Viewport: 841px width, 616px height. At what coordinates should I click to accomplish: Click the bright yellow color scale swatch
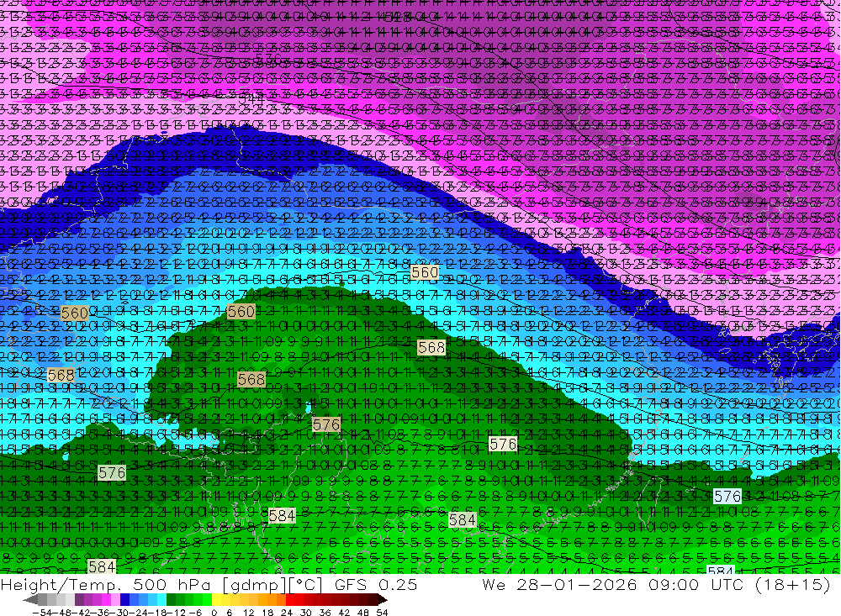coord(217,600)
